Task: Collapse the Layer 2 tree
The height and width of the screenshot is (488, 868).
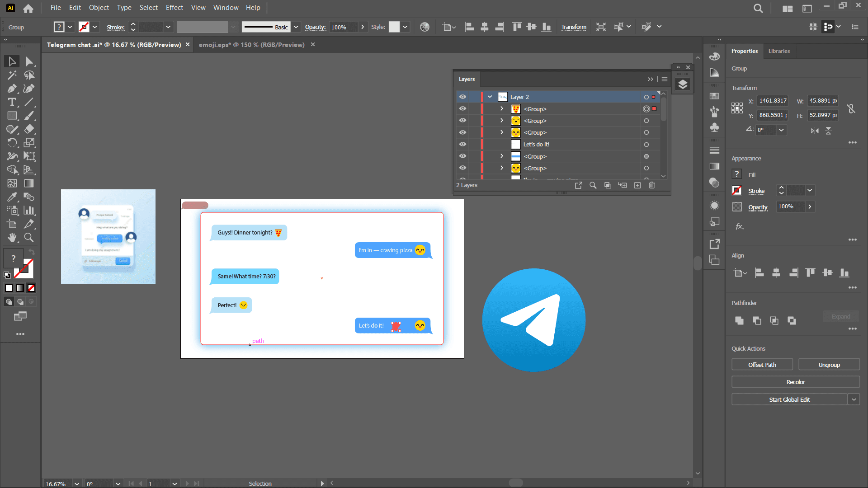Action: 490,97
